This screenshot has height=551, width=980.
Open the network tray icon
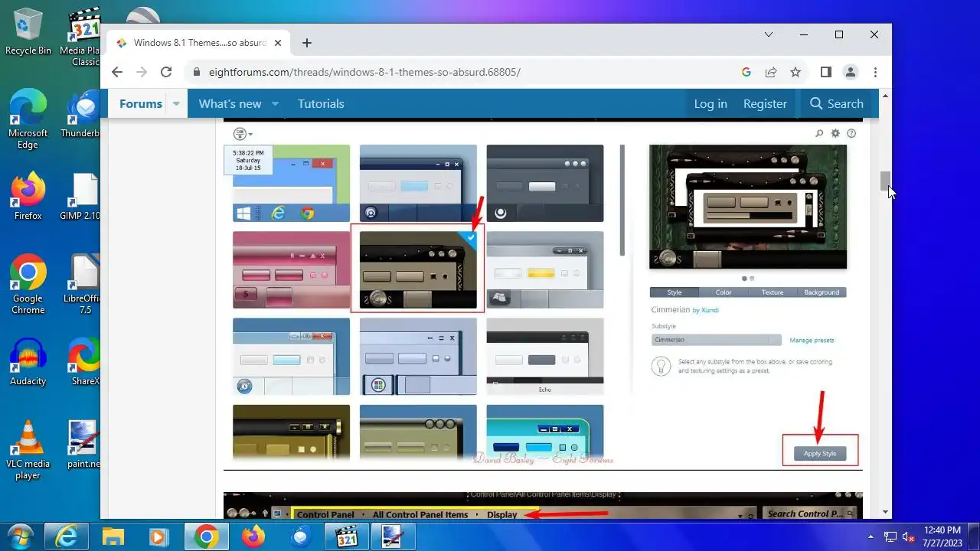coord(890,537)
